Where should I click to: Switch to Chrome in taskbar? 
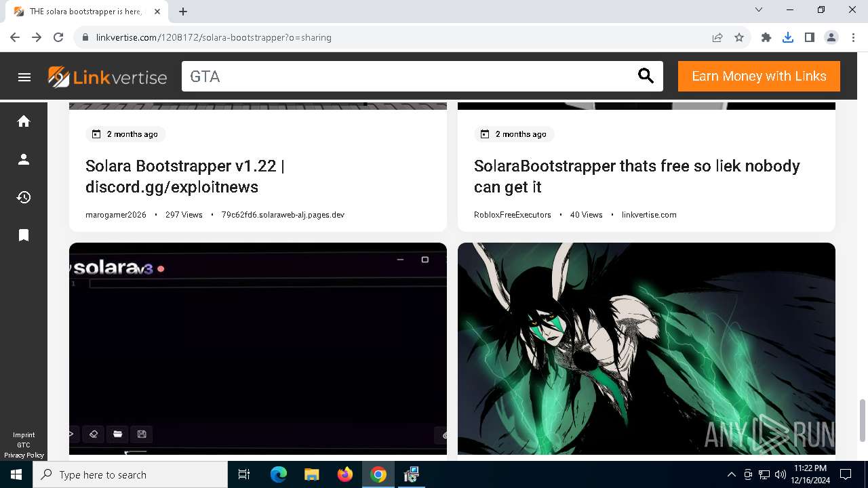[378, 474]
